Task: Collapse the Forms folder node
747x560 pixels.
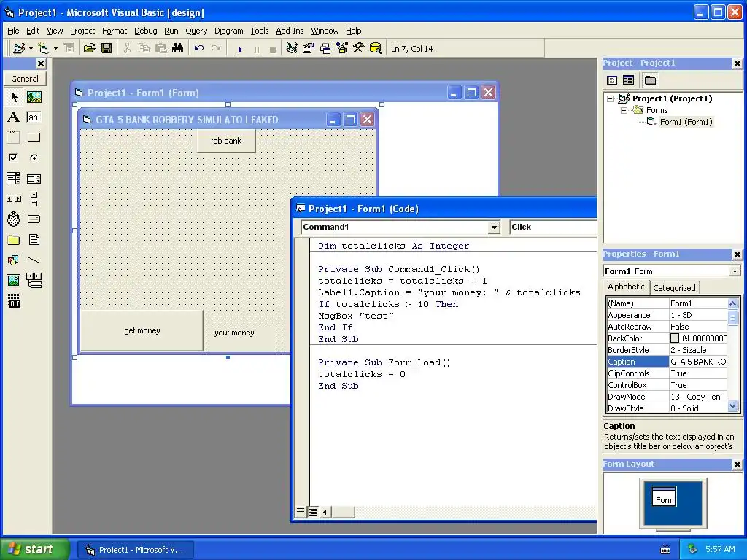Action: [624, 110]
